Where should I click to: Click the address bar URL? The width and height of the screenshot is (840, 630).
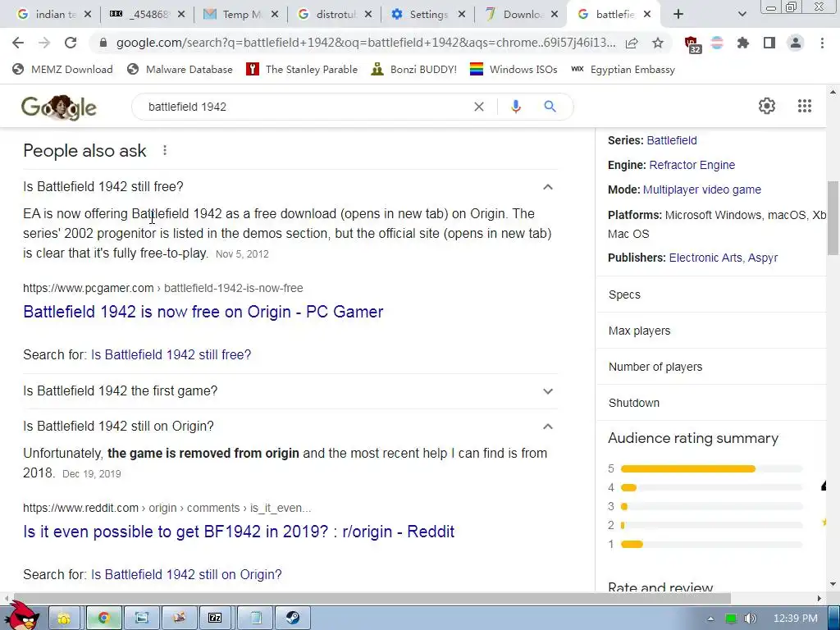366,43
